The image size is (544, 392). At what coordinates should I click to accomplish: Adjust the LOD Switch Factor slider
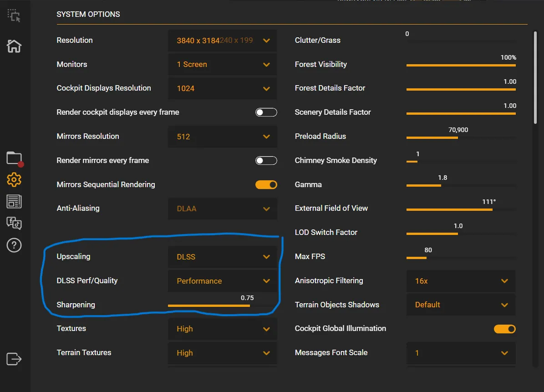[461, 234]
